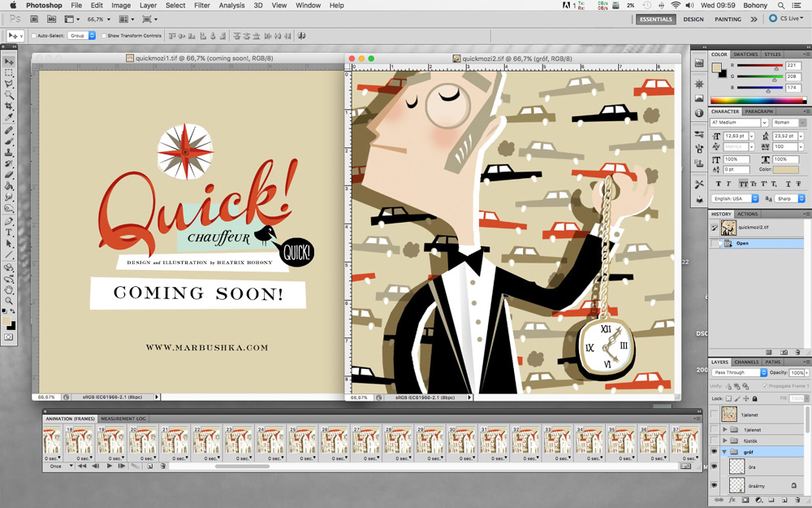Screen dimensions: 812x508
Task: Select the Clone Stamp tool
Action: (9, 153)
